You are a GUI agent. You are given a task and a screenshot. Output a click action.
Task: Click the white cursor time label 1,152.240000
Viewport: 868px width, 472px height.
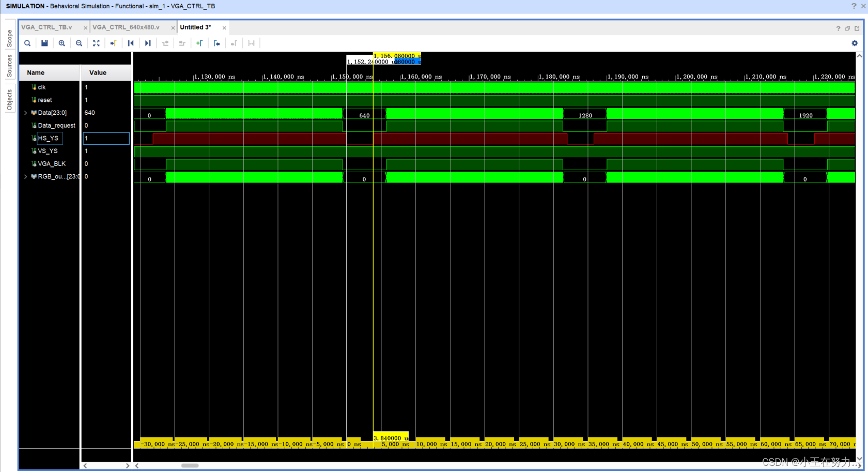pyautogui.click(x=370, y=62)
